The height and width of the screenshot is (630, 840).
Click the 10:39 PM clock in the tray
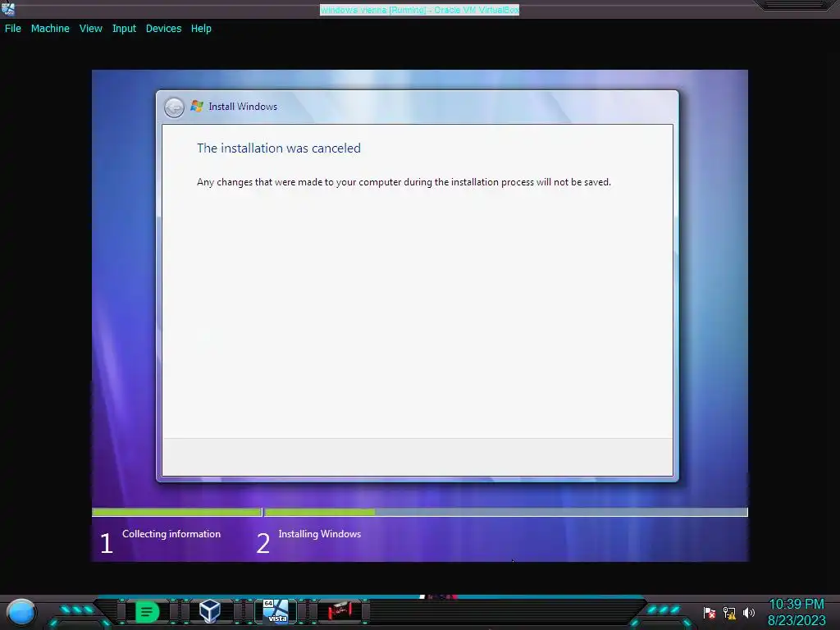pos(797,605)
